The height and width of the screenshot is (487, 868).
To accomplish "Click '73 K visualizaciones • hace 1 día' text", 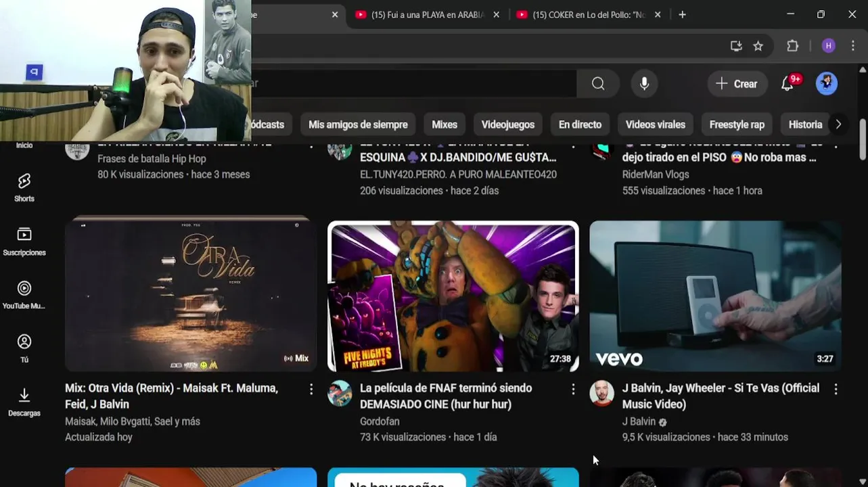I will point(428,438).
